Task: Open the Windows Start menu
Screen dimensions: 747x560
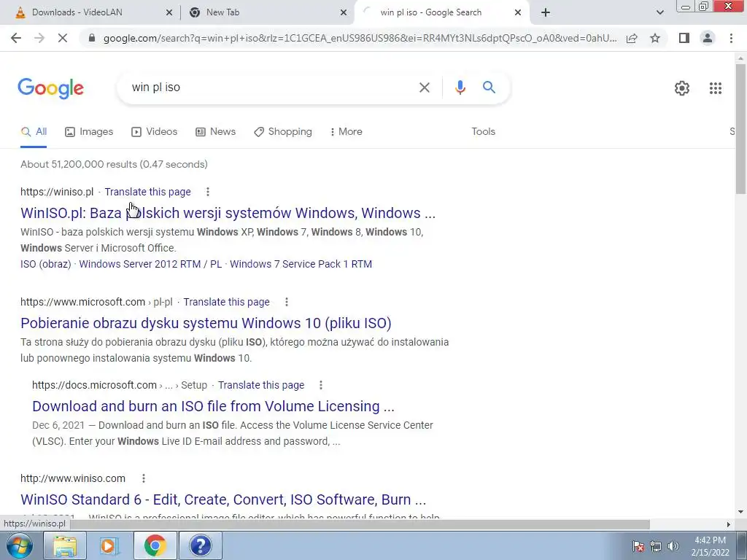Action: [18, 545]
